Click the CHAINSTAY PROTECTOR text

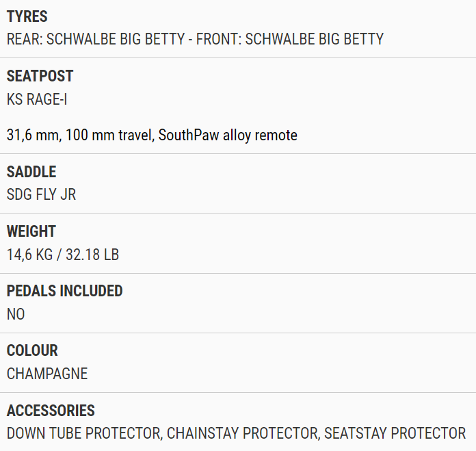pos(242,433)
